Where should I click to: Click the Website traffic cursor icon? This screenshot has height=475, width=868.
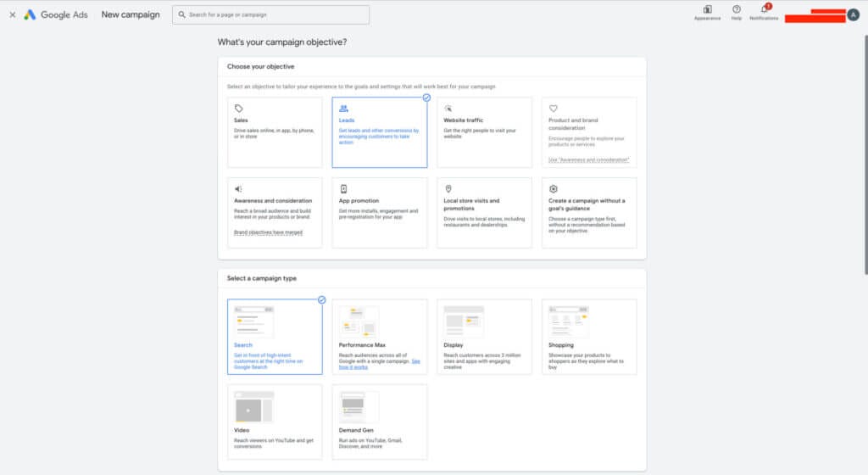(x=448, y=109)
